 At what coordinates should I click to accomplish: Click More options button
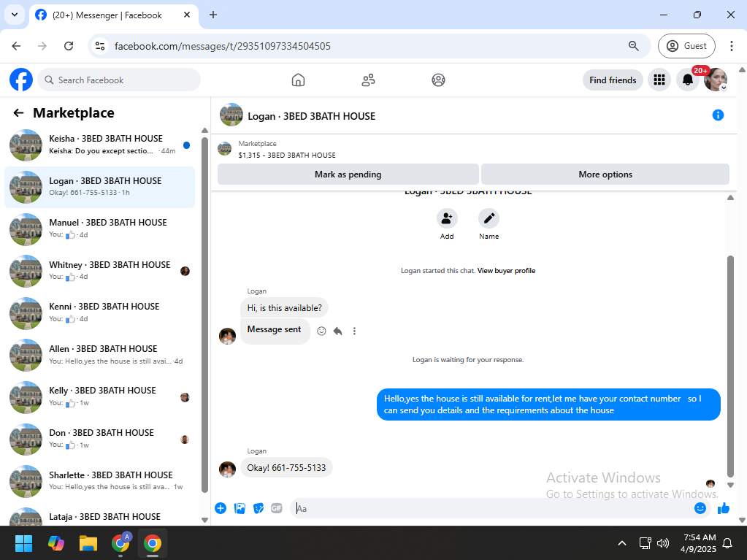click(605, 174)
